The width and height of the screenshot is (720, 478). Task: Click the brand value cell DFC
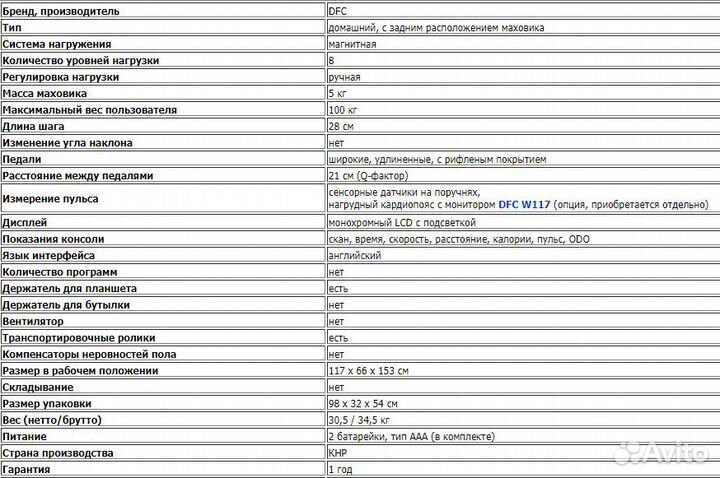pos(337,11)
